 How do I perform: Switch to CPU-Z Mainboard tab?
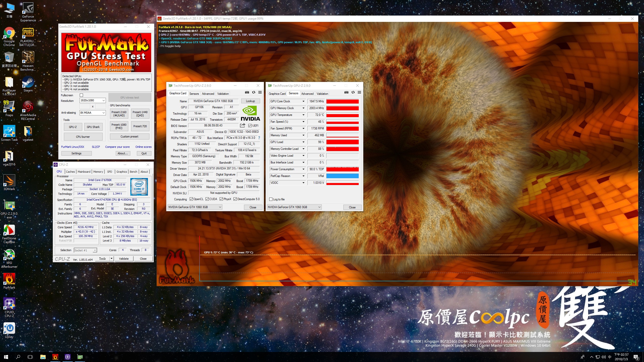(84, 172)
